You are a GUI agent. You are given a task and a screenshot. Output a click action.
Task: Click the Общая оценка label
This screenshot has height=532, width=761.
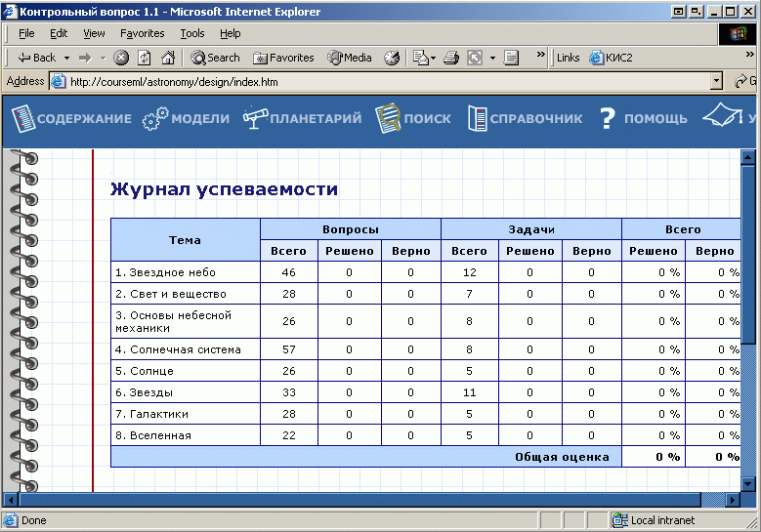click(x=562, y=457)
